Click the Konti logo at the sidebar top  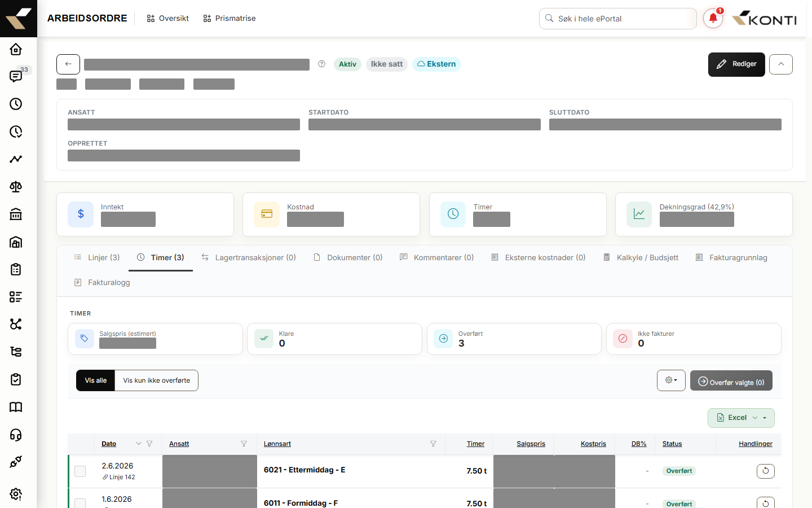point(19,19)
